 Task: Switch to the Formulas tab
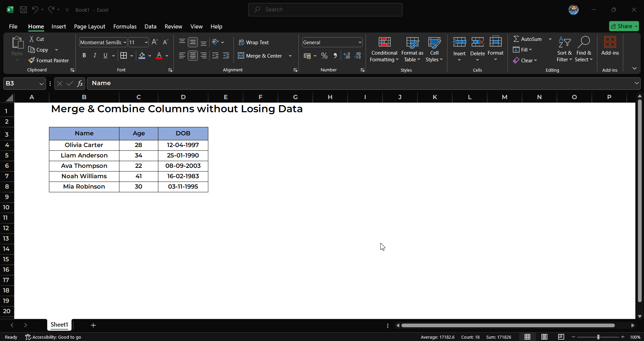tap(125, 26)
